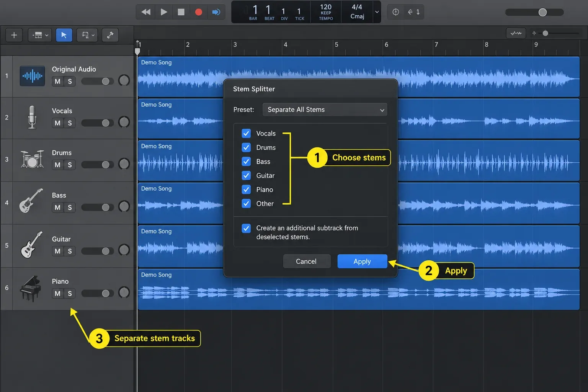Click the metronome icon in transport bar
The image size is (588, 392).
(396, 12)
